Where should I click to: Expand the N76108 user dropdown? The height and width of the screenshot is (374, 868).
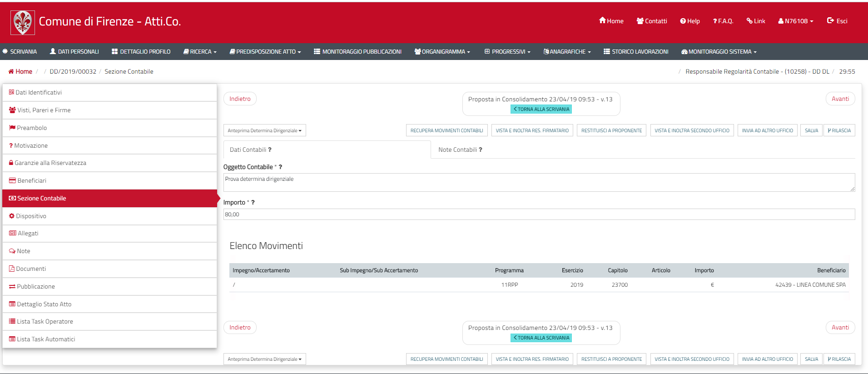(796, 21)
